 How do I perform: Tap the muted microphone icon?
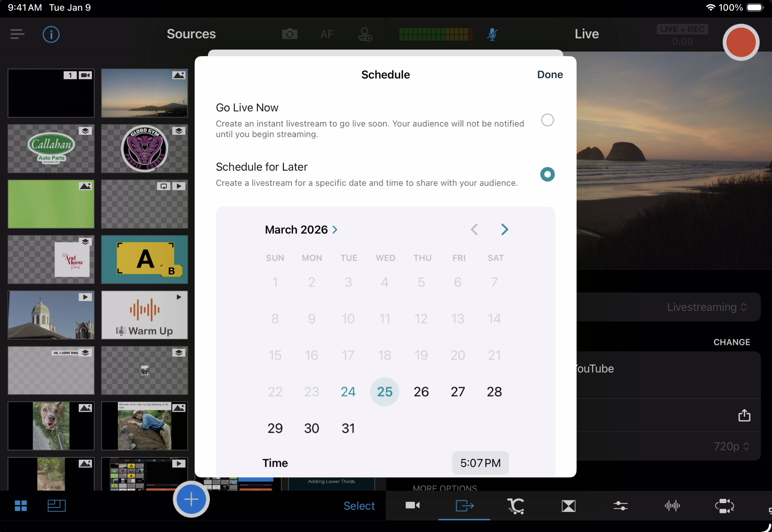[x=492, y=34]
